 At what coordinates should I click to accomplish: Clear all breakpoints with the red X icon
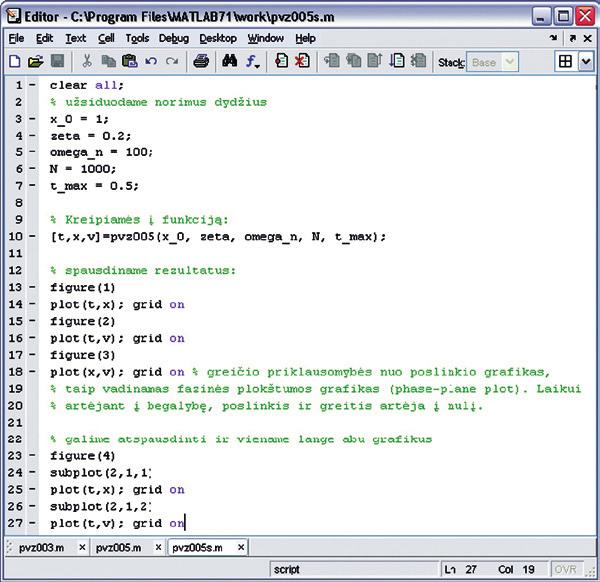(302, 61)
